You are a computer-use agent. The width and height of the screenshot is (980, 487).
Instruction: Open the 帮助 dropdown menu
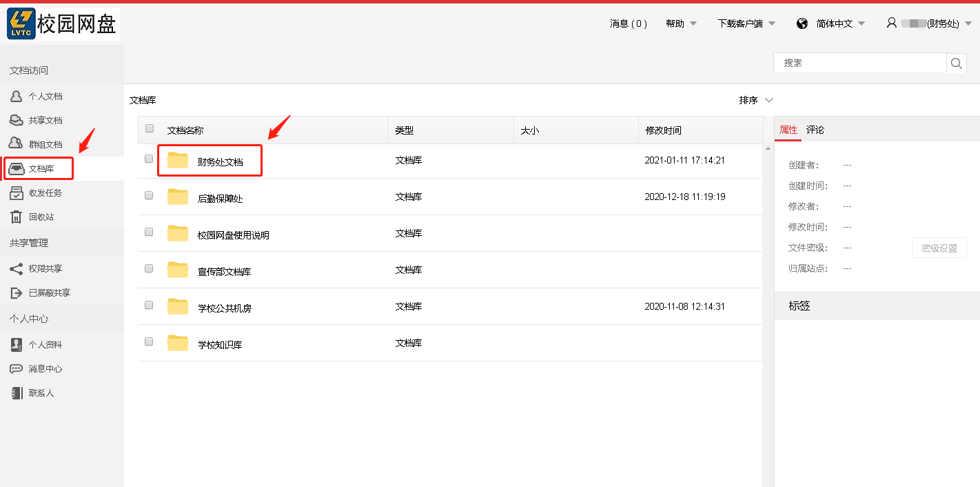[x=681, y=23]
